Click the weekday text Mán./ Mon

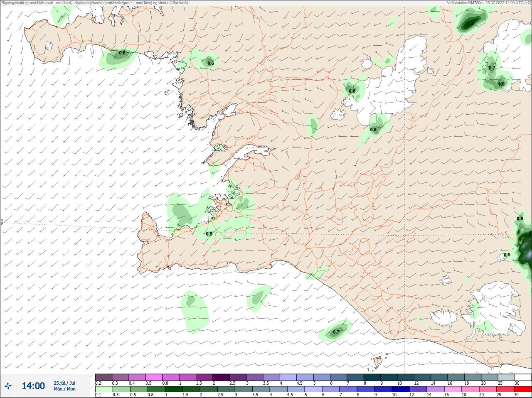[x=64, y=389]
